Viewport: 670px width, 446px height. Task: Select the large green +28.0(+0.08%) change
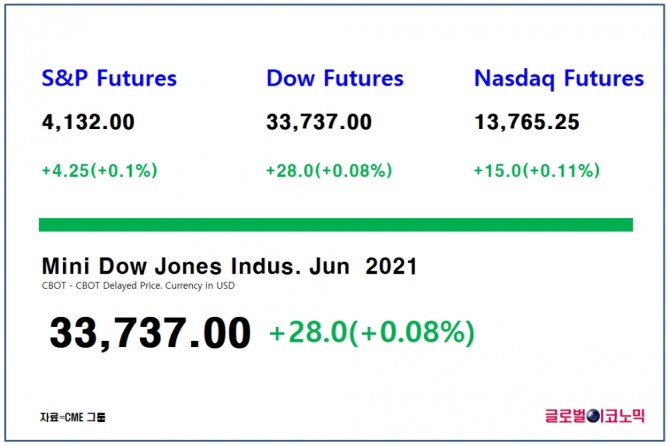371,333
